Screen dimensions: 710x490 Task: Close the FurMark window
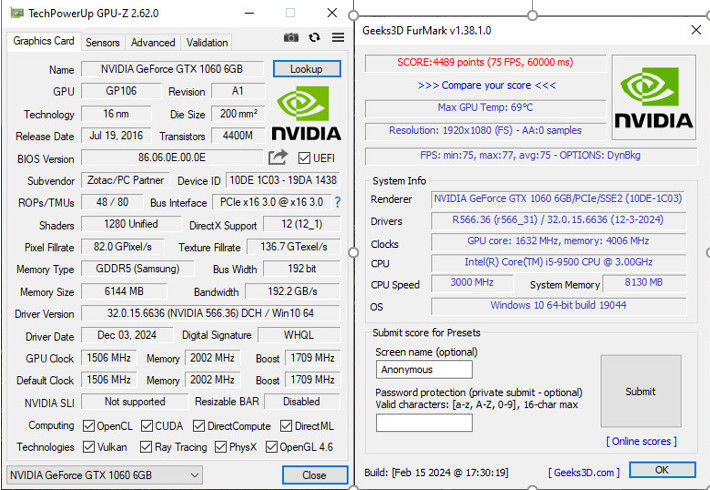(x=696, y=30)
